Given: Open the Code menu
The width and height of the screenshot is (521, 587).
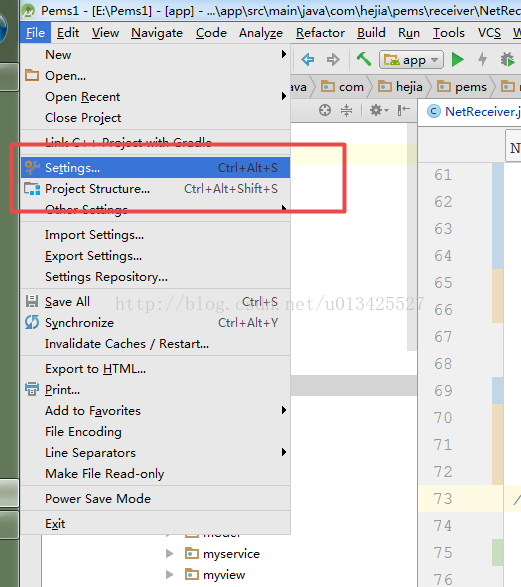Looking at the screenshot, I should [211, 33].
